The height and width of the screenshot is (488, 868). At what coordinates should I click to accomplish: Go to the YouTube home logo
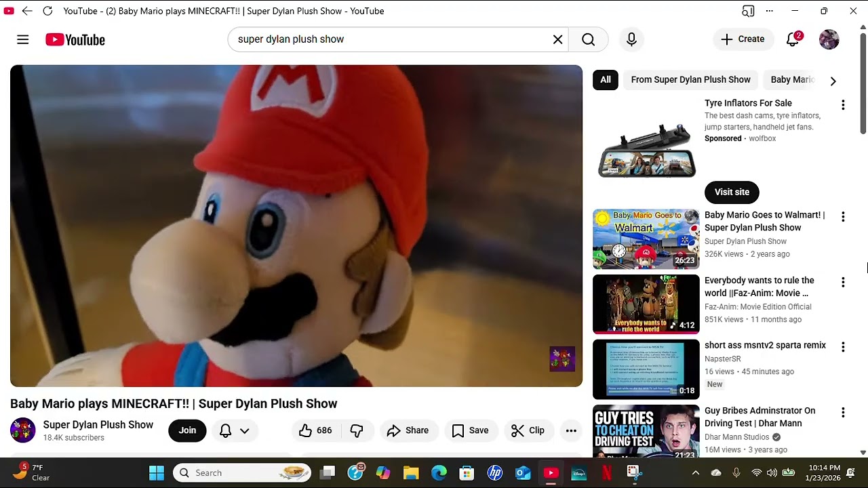coord(75,40)
